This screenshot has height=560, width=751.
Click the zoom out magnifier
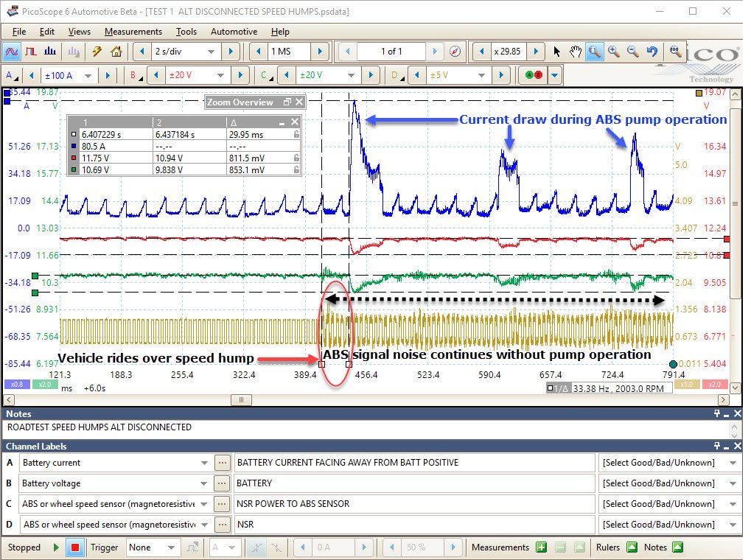tap(632, 52)
